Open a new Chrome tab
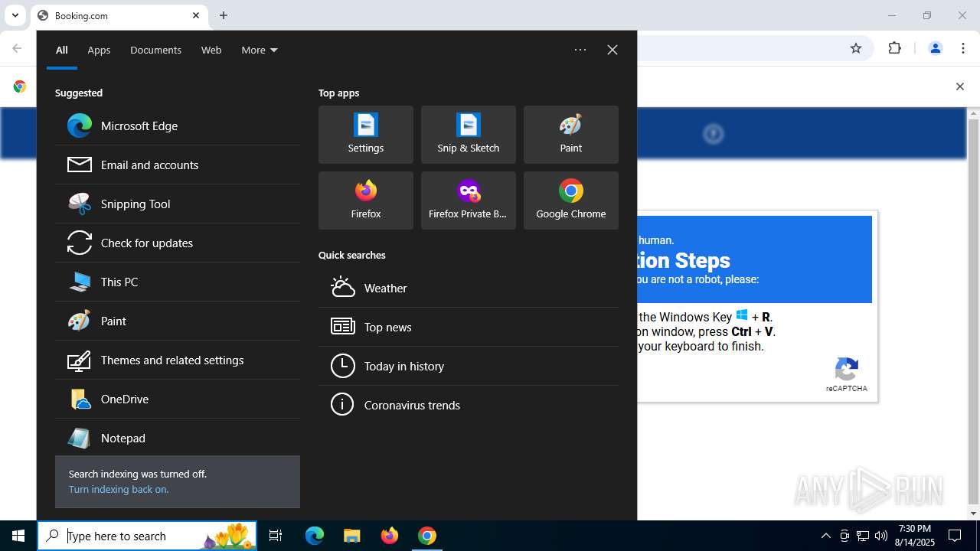 click(224, 15)
